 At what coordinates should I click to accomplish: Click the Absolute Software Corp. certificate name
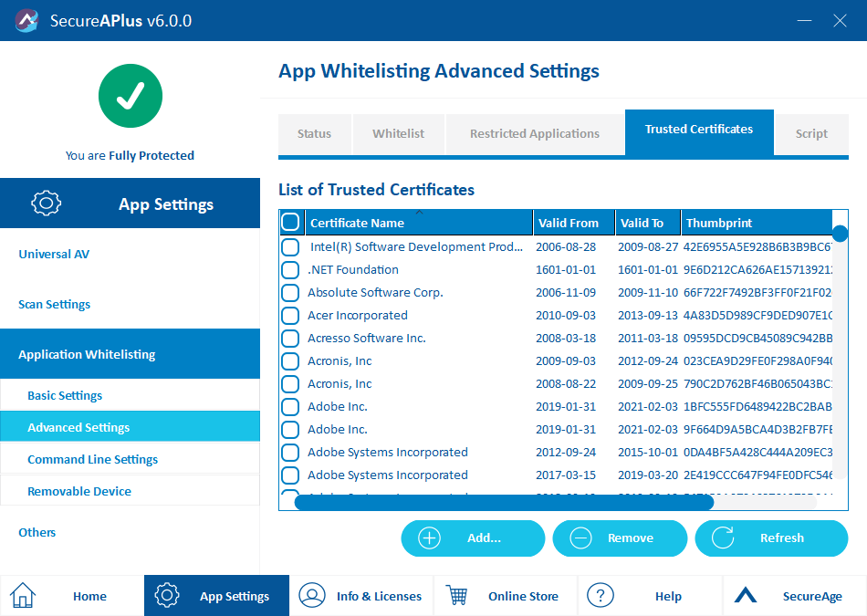(375, 293)
